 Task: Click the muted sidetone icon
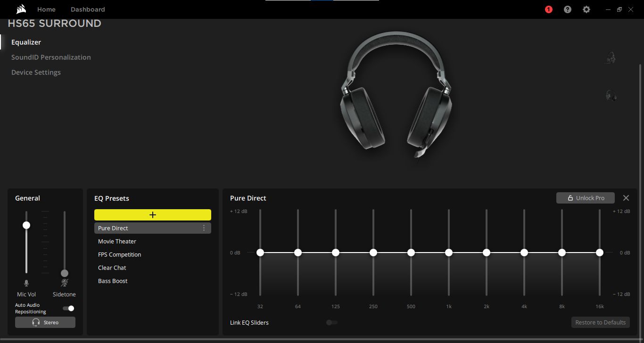click(x=65, y=283)
